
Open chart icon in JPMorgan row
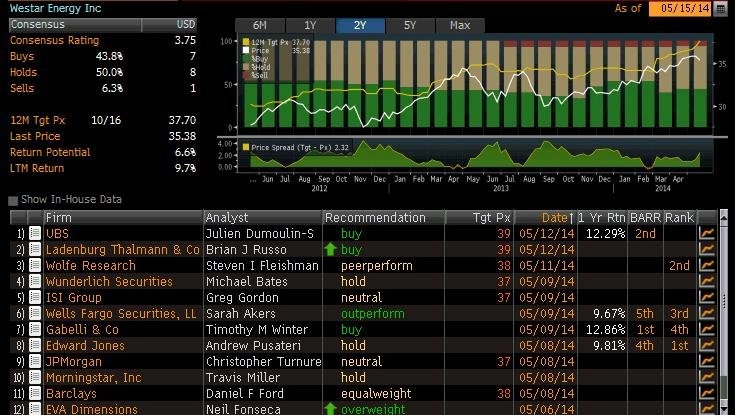(707, 361)
